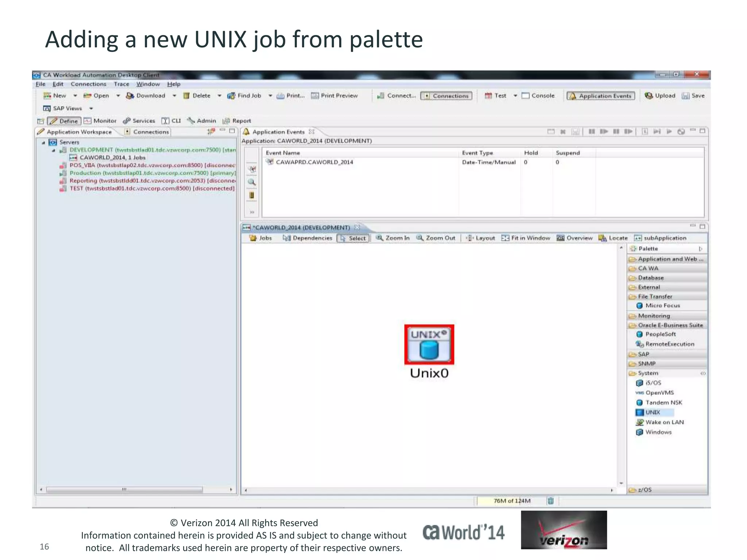
Task: Open the Test dropdown arrow
Action: click(515, 96)
